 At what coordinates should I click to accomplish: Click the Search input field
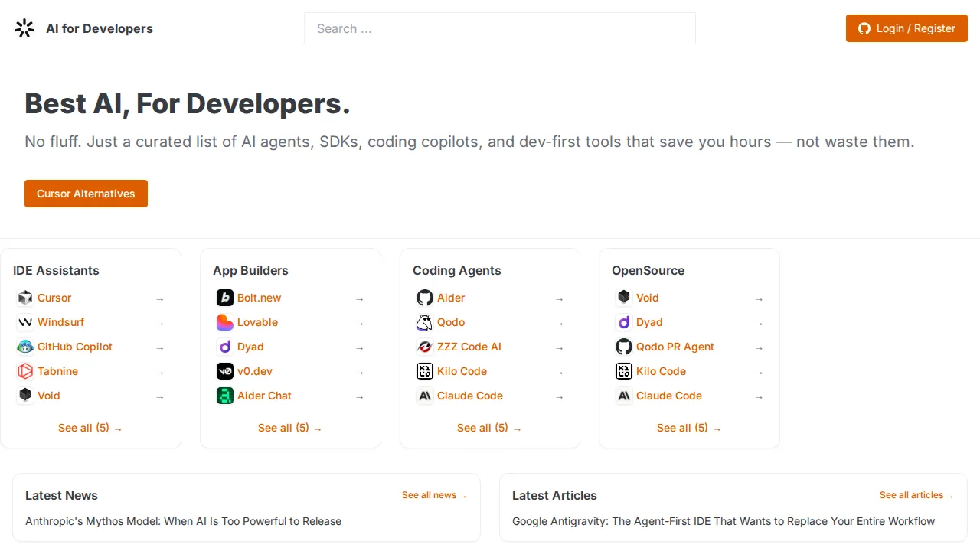[500, 28]
